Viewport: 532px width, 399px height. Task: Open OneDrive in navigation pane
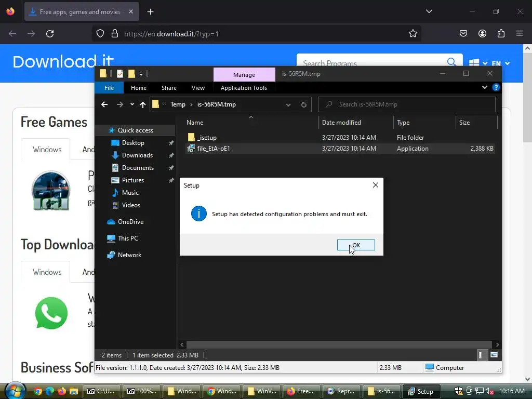(x=130, y=221)
